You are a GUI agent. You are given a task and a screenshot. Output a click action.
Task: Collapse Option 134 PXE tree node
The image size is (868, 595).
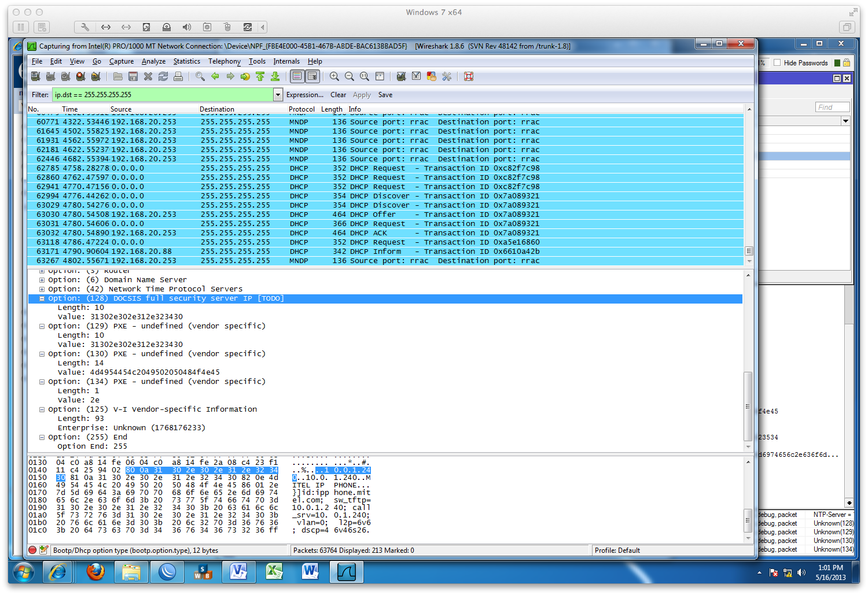point(42,382)
